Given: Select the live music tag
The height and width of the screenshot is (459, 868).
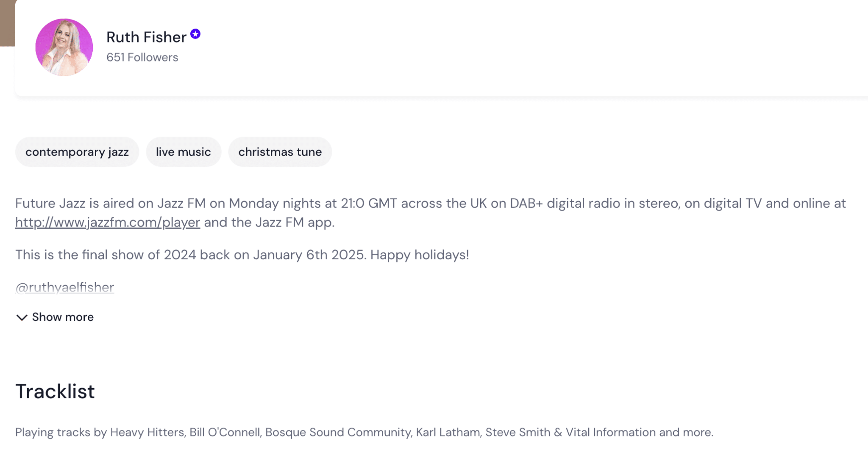Looking at the screenshot, I should pos(184,152).
